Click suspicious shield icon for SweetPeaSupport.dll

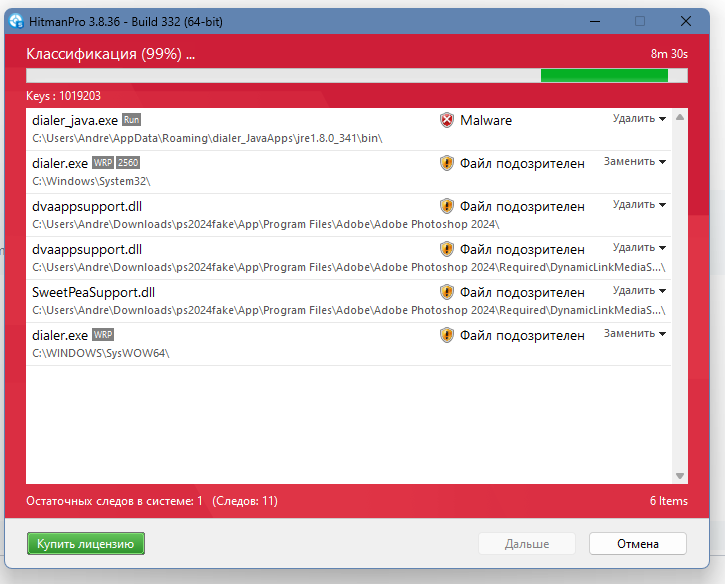(447, 292)
